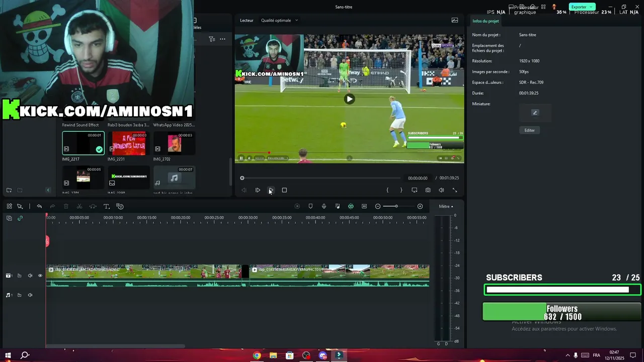The height and width of the screenshot is (362, 644).
Task: Click the stop square button
Action: 284,190
